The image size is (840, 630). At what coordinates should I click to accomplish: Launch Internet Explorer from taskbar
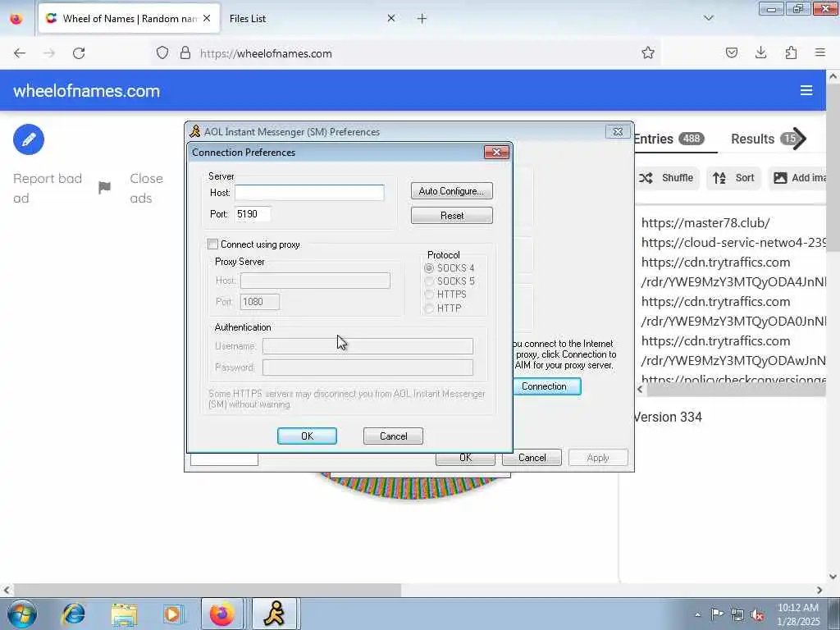pos(74,614)
